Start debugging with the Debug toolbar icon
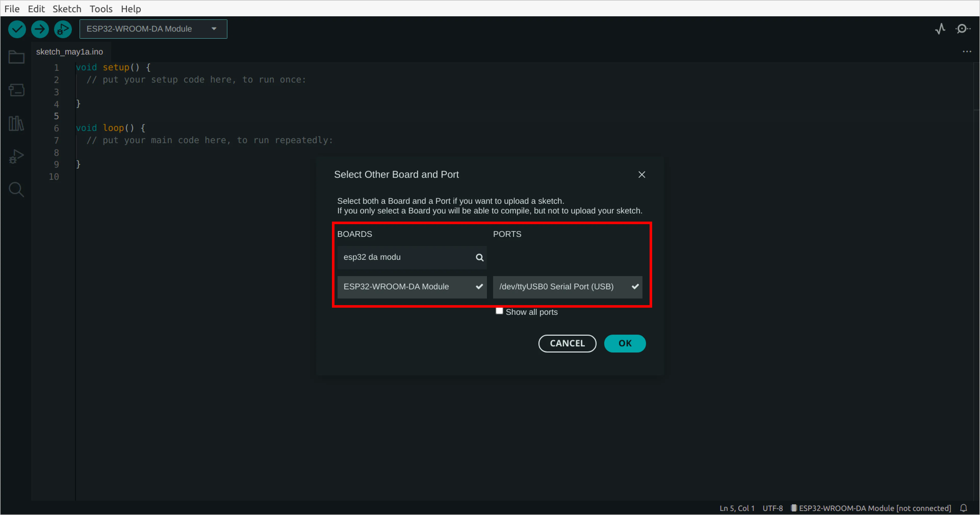Image resolution: width=980 pixels, height=515 pixels. pyautogui.click(x=63, y=29)
